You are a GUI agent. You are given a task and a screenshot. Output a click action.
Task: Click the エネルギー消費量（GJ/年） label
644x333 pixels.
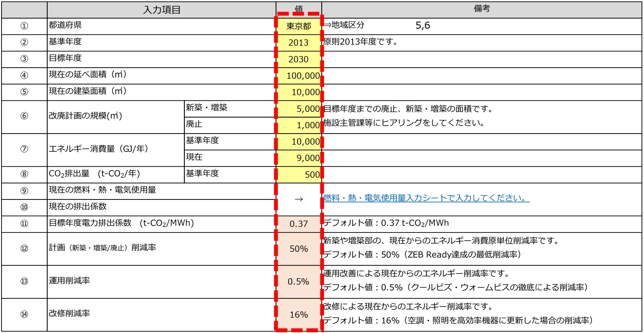99,148
